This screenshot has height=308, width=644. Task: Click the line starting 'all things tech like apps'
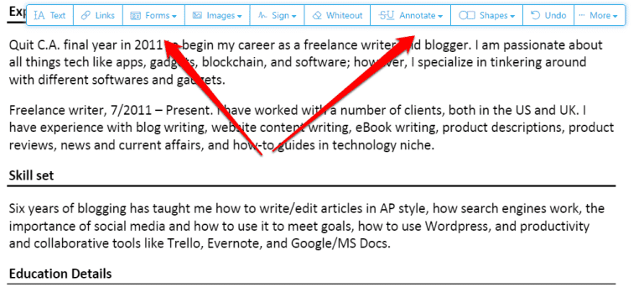[x=298, y=62]
